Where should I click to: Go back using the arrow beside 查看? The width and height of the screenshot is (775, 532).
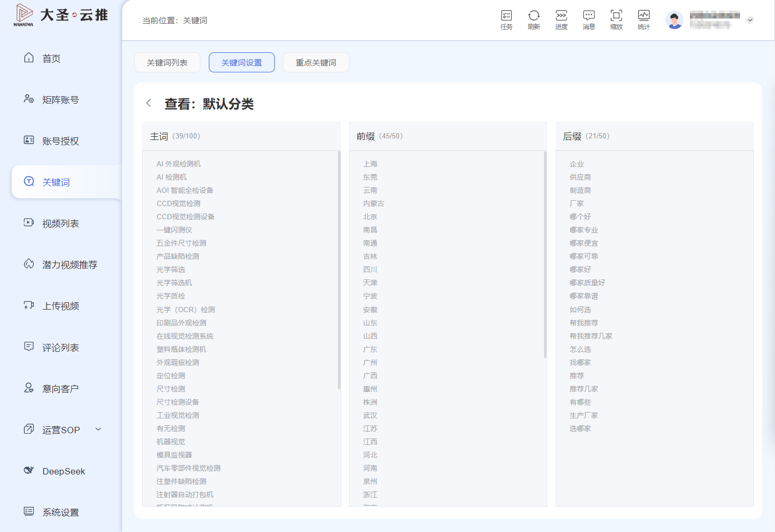[149, 103]
